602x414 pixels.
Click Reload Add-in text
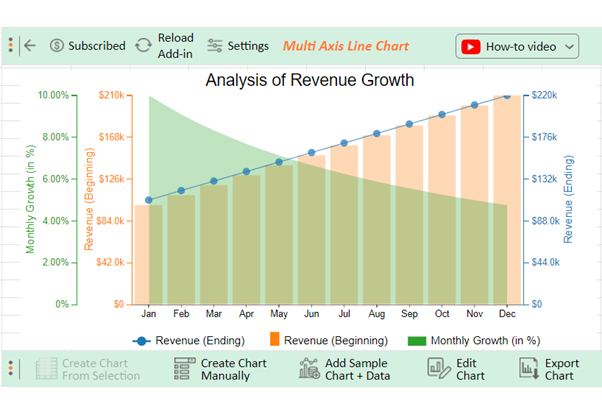(175, 46)
